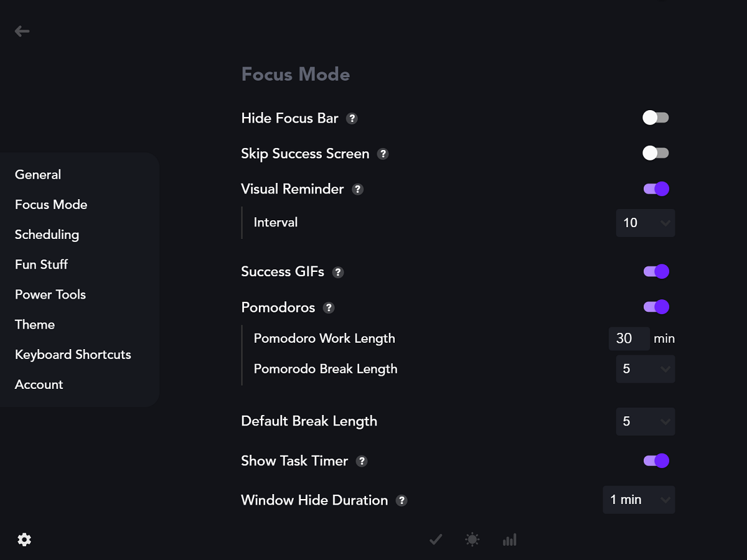
Task: Select the Theme settings item
Action: (x=35, y=325)
